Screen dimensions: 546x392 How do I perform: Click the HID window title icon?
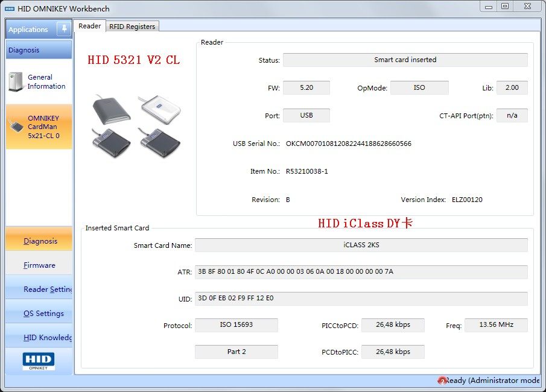click(x=10, y=8)
